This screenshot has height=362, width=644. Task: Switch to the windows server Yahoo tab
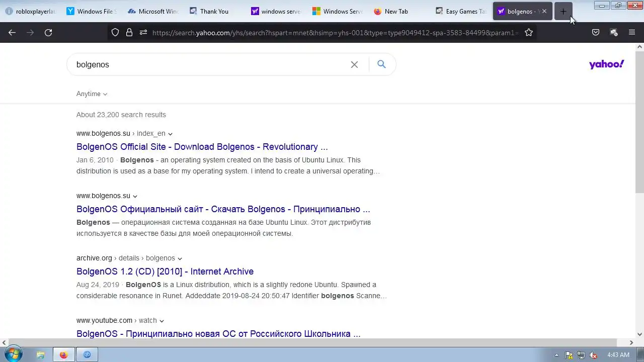click(x=276, y=11)
